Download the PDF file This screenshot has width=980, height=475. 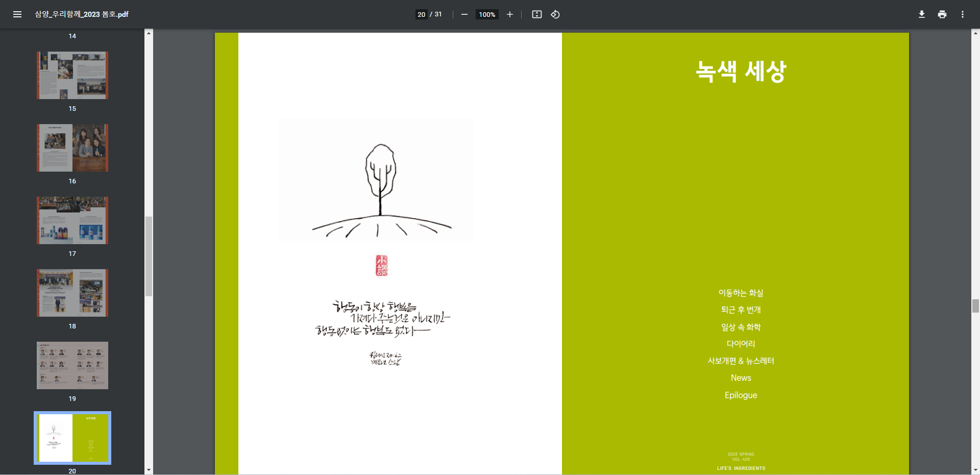tap(921, 14)
